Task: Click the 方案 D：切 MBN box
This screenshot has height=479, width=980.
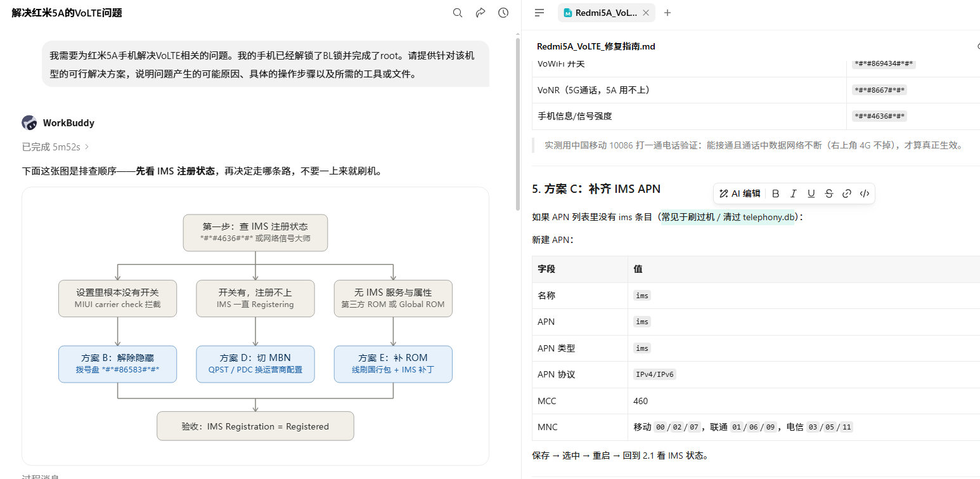Action: click(255, 364)
